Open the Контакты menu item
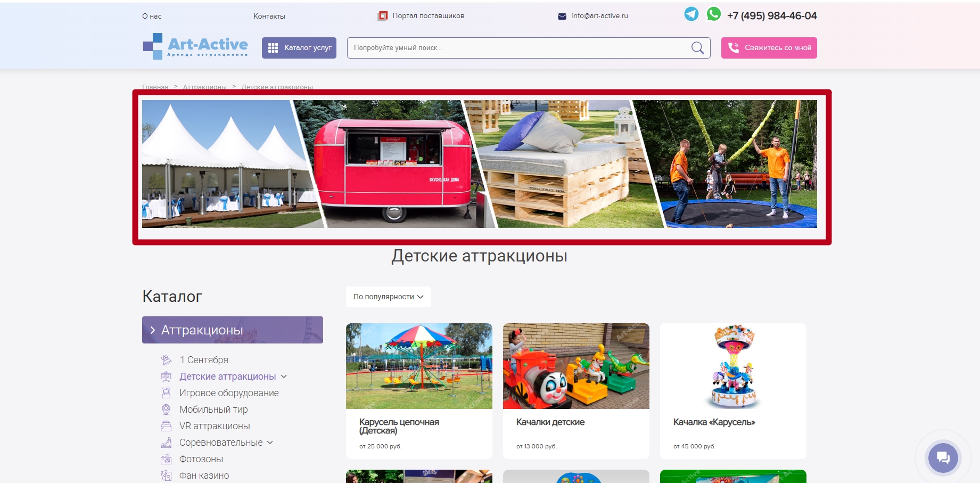The width and height of the screenshot is (980, 483). point(269,17)
